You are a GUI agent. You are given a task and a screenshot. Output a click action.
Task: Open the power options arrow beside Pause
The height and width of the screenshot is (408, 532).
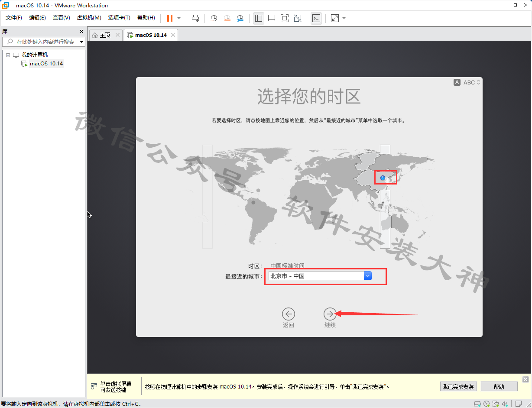(x=179, y=18)
